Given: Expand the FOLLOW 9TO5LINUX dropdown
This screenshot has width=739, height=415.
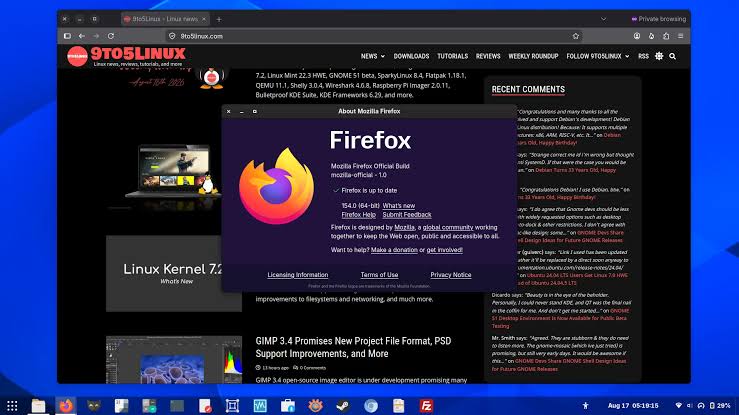Looking at the screenshot, I should (598, 56).
